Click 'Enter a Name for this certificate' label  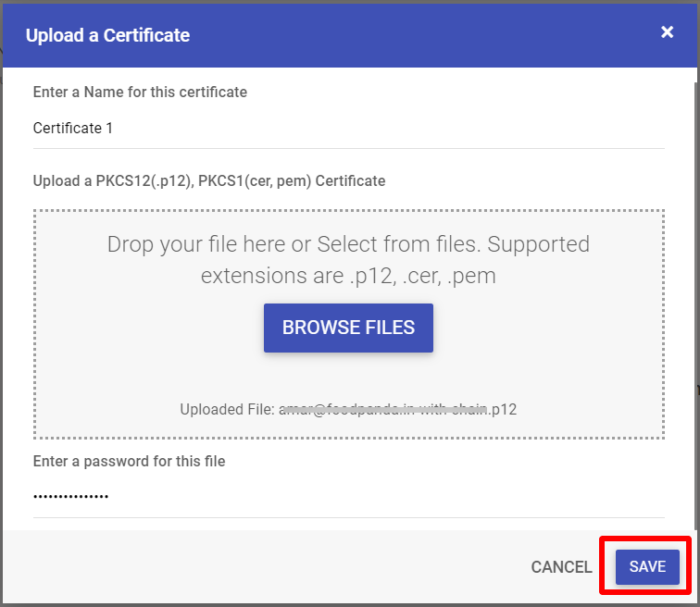point(140,92)
